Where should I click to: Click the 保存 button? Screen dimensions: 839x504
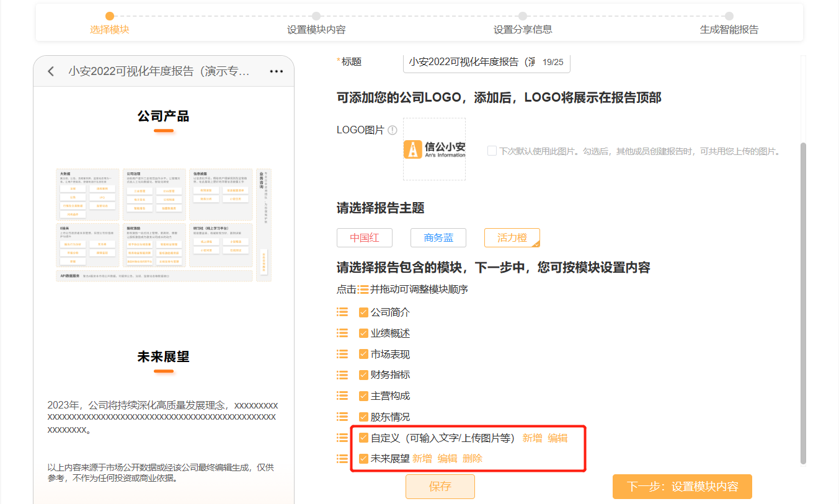(x=440, y=487)
